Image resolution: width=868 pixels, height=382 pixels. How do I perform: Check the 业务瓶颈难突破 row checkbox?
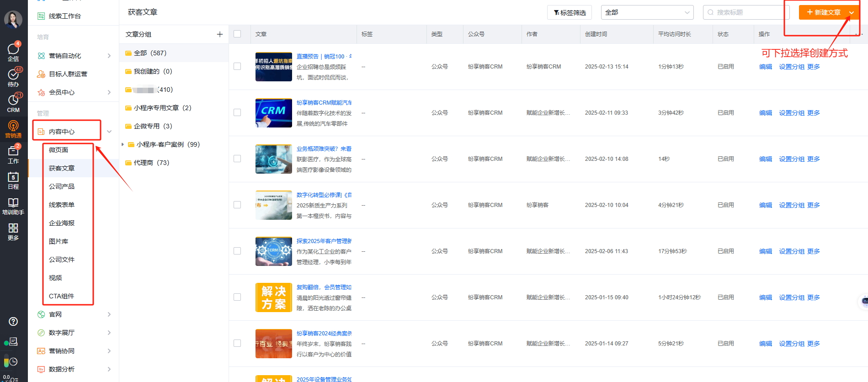tap(237, 159)
